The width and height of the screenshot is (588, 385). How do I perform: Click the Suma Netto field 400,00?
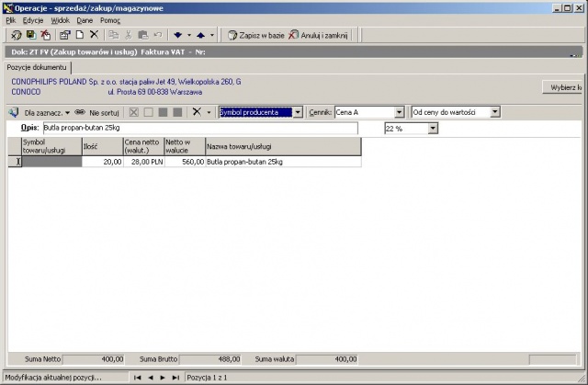click(x=94, y=359)
